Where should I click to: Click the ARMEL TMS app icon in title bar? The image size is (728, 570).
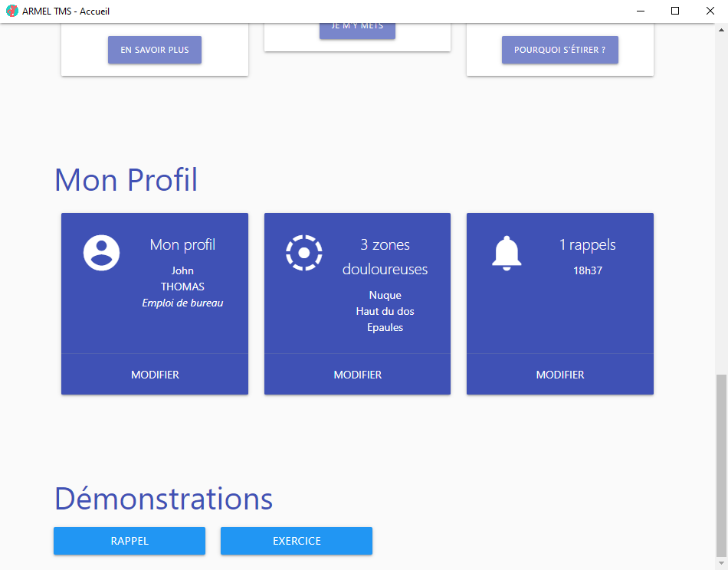[11, 11]
